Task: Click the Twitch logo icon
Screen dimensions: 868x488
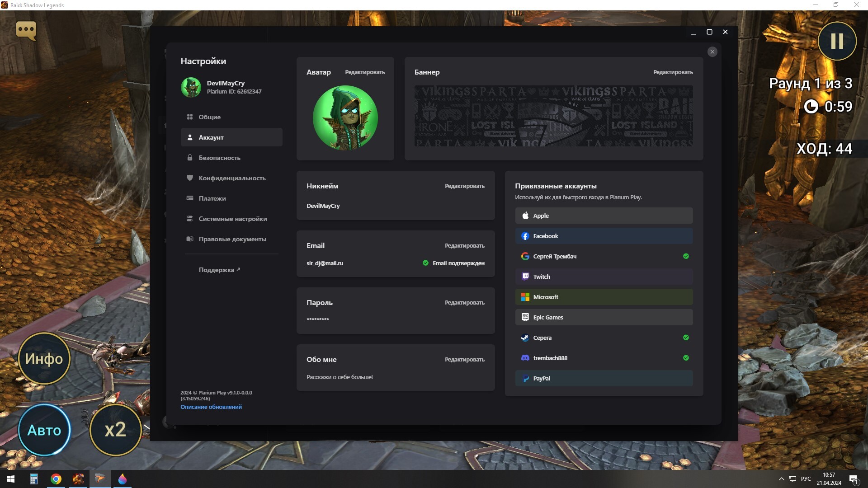Action: [525, 277]
